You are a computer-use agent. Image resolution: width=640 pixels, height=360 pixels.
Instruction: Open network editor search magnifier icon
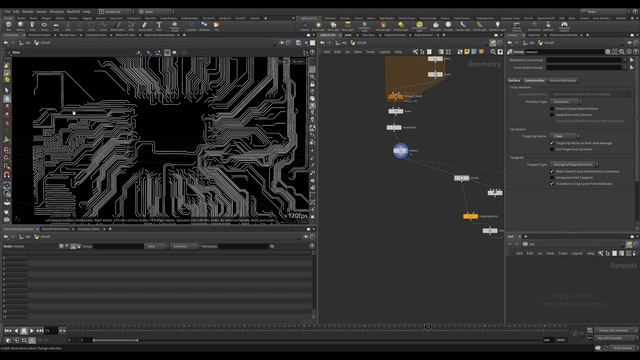(x=493, y=52)
